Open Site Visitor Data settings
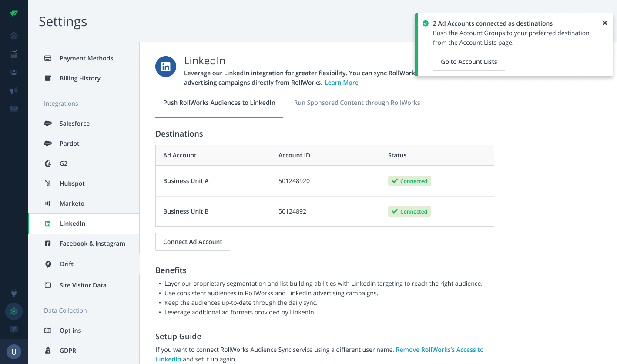This screenshot has width=617, height=364. (x=84, y=285)
